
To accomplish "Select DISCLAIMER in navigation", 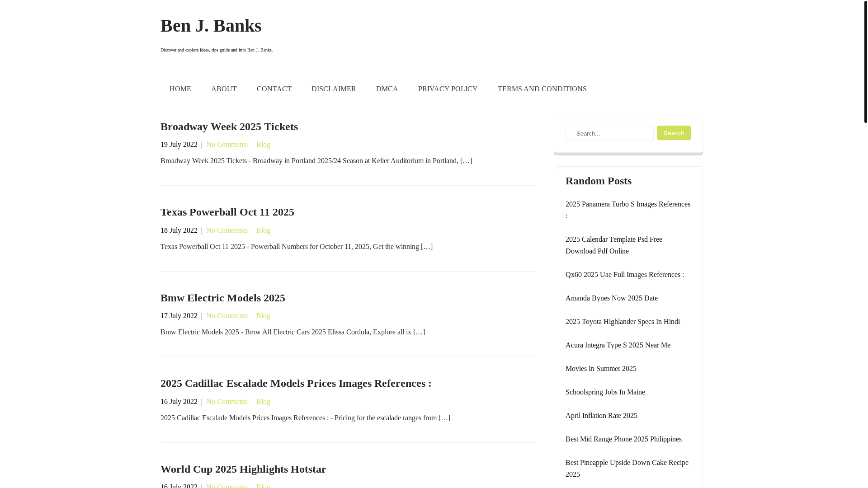I will click(x=334, y=89).
